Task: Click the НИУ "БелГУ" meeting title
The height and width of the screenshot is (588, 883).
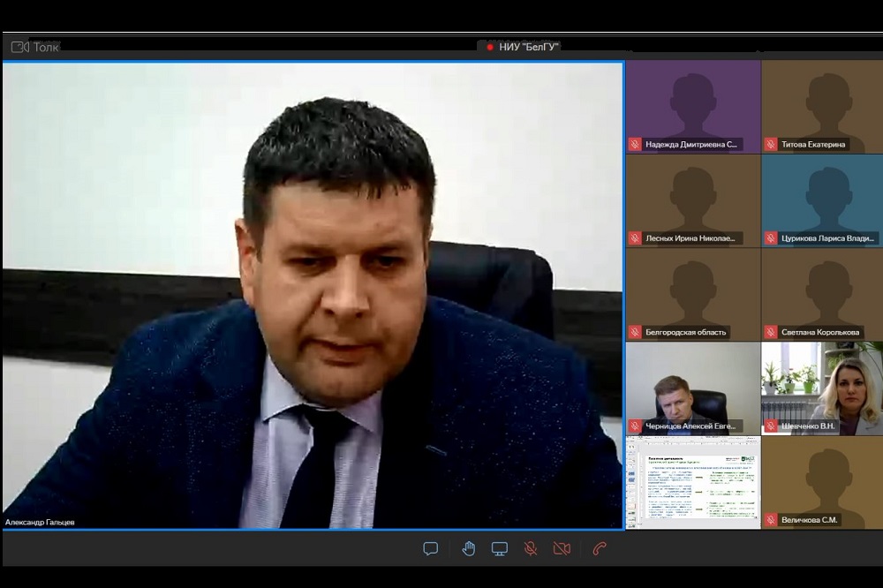Action: click(x=529, y=47)
